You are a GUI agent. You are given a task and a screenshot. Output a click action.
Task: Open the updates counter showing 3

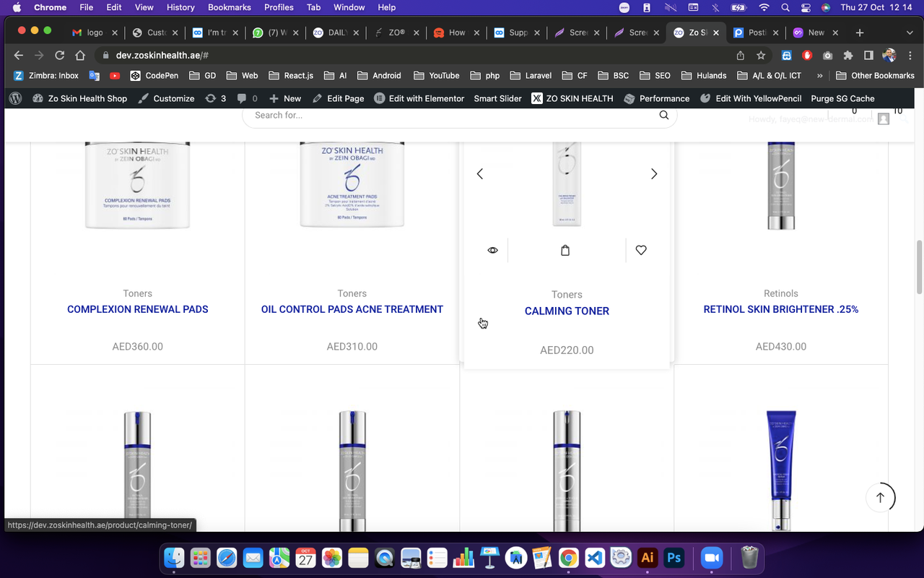pos(215,98)
